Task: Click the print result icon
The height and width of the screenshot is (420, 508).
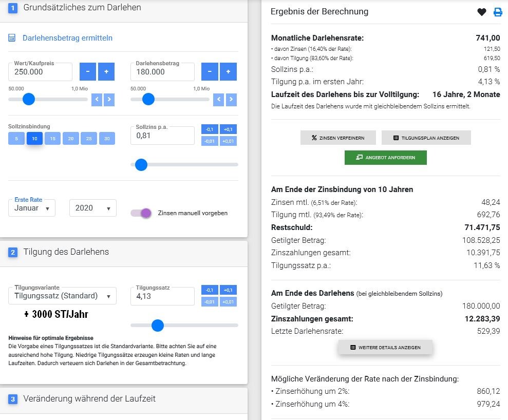Action: [498, 12]
